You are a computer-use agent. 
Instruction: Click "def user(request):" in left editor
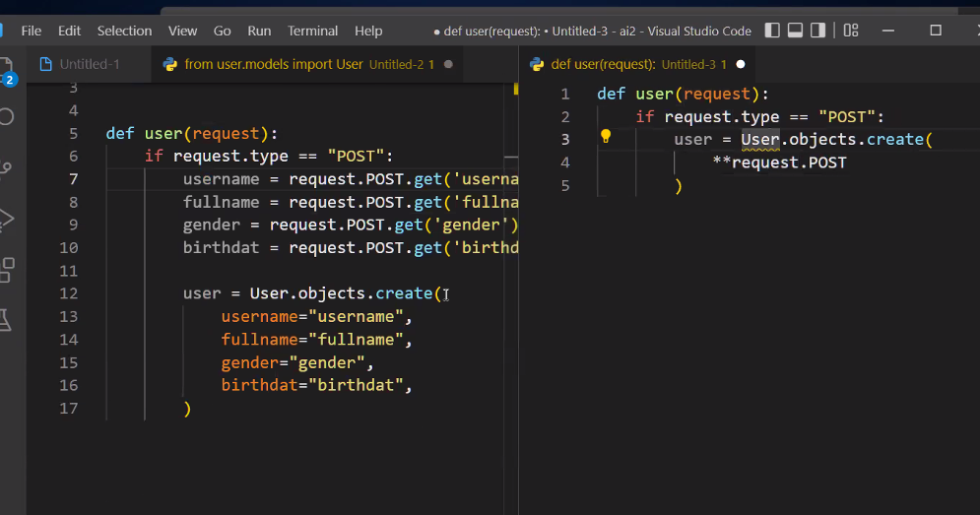point(192,133)
